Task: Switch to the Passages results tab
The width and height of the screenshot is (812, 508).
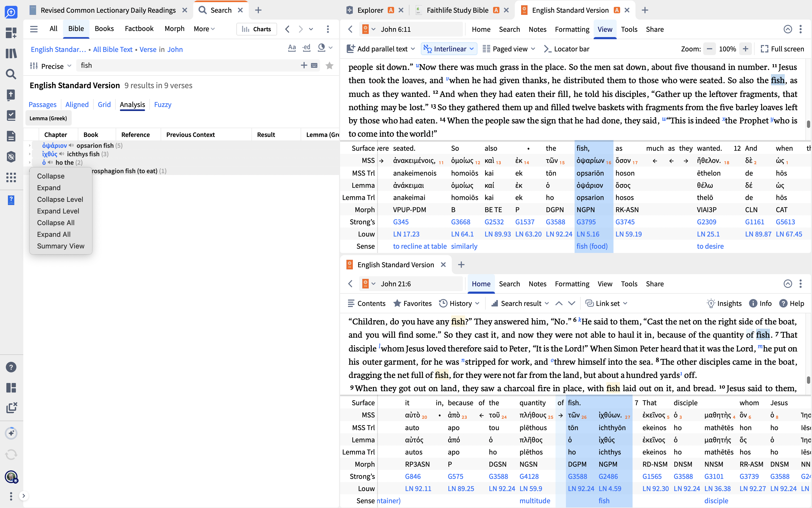Action: coord(42,105)
